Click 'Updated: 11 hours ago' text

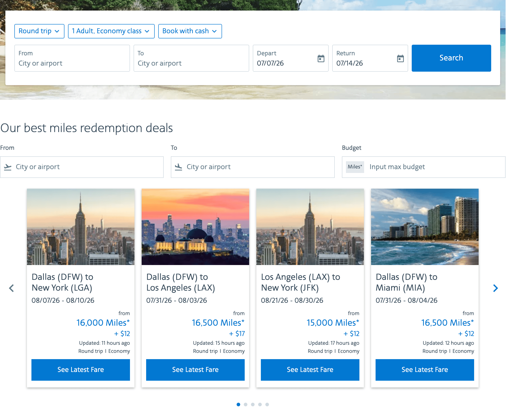click(x=104, y=343)
